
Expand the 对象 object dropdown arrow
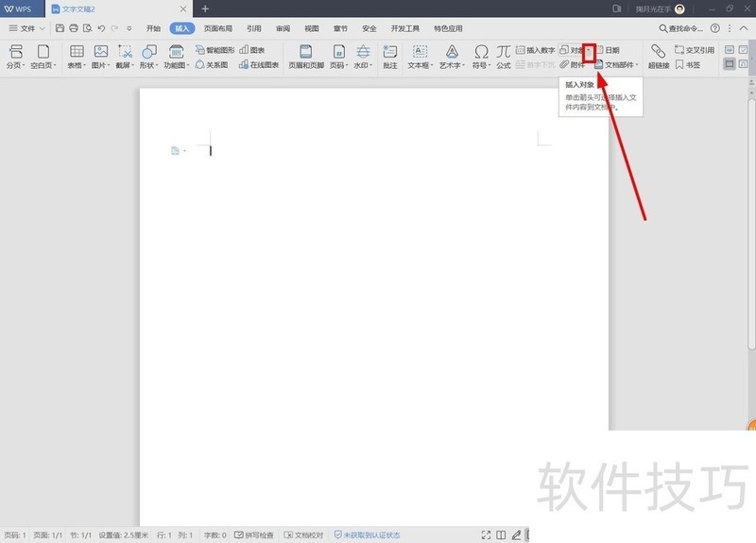coord(589,50)
